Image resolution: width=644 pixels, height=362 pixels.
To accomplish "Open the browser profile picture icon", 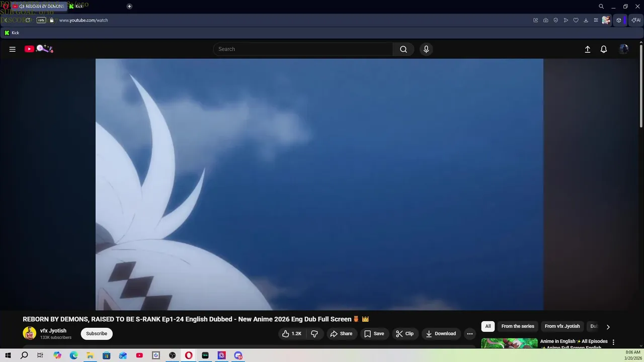I will pos(606,20).
